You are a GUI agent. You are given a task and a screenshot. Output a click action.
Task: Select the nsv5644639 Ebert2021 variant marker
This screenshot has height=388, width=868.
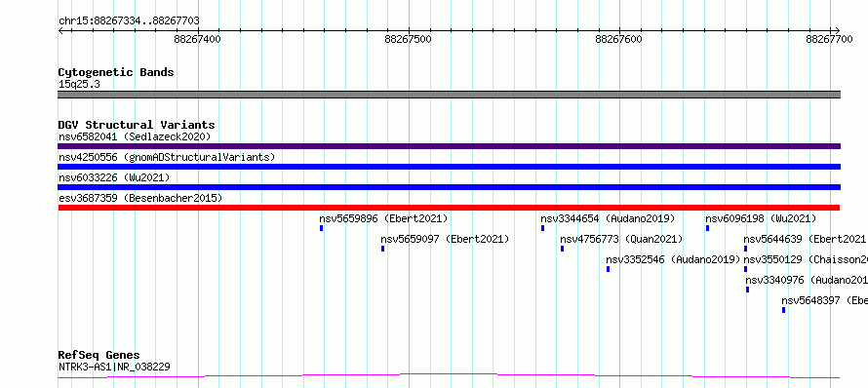[746, 249]
